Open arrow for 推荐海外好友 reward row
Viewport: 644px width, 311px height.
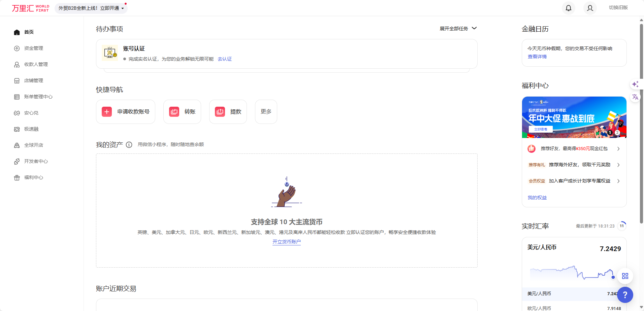coord(618,165)
